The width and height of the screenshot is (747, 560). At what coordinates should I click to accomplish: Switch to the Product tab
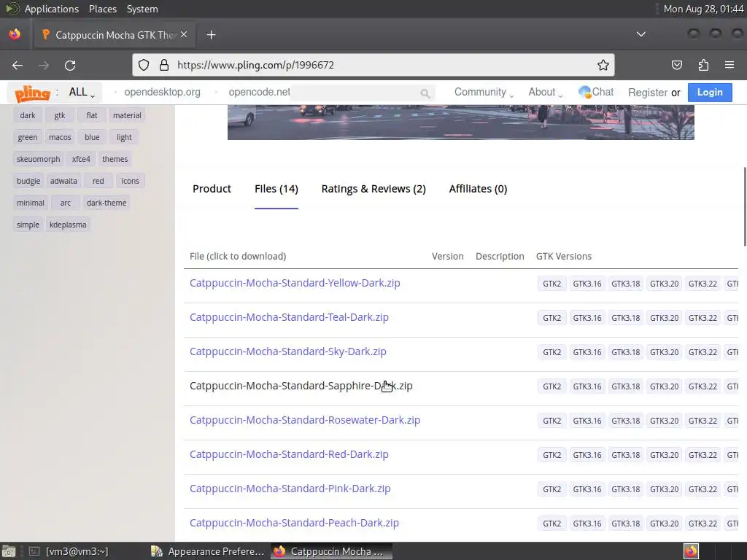click(x=212, y=189)
